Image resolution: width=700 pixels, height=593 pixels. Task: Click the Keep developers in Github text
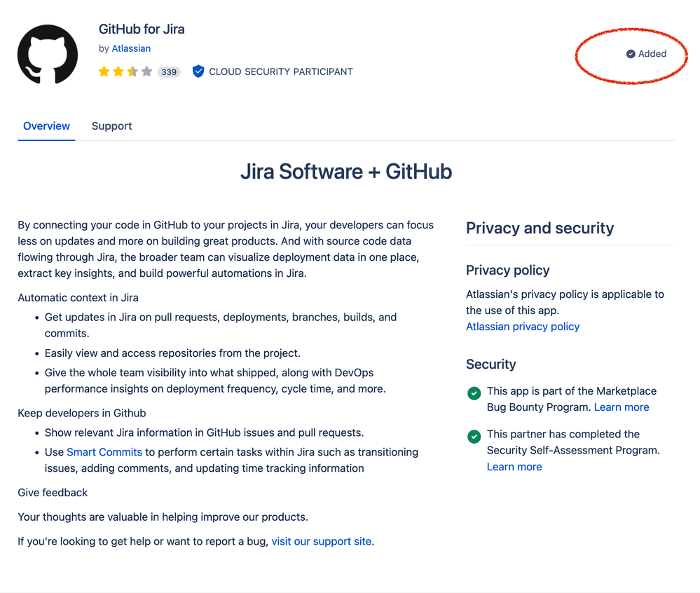82,413
